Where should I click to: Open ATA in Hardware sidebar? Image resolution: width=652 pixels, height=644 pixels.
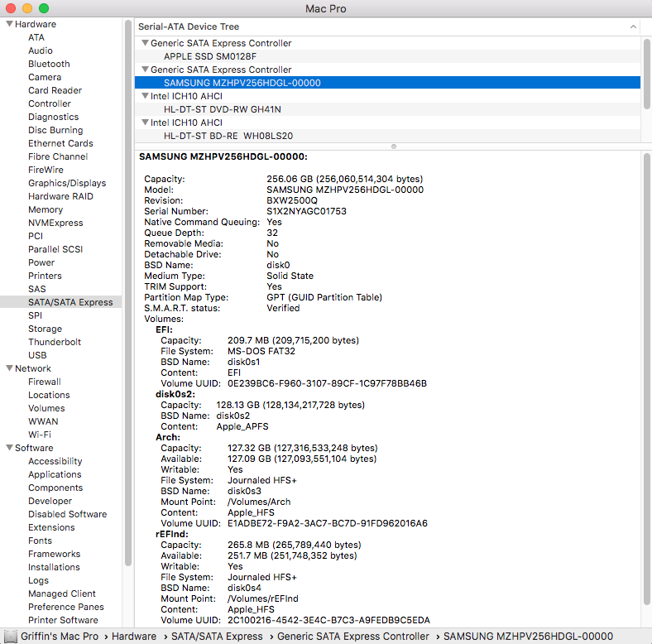click(x=36, y=37)
